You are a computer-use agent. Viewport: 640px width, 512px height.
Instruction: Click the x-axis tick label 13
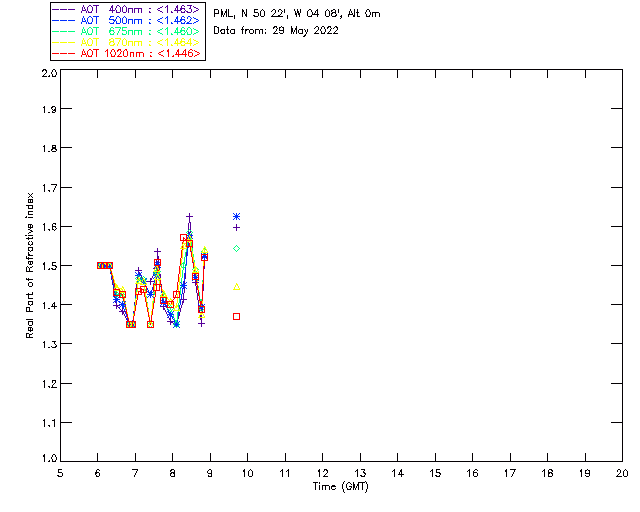pos(360,473)
